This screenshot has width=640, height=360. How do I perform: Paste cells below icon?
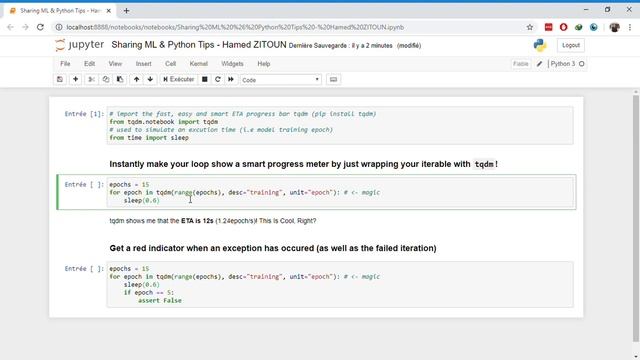point(120,80)
